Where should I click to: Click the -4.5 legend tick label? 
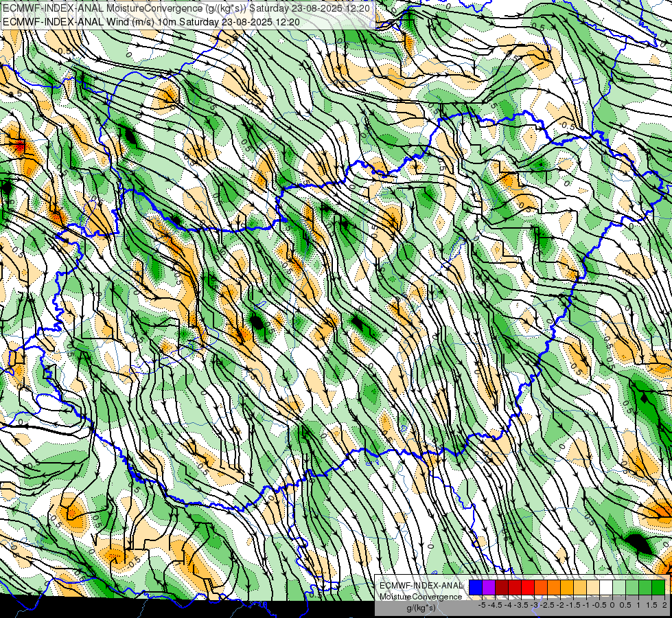(495, 605)
